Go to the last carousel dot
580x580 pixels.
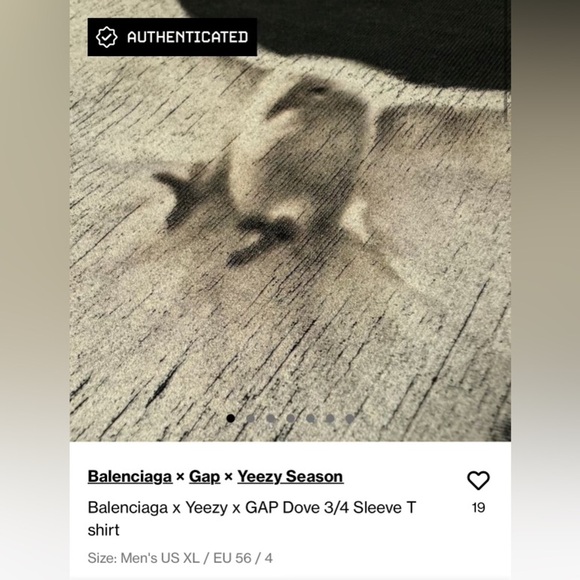click(x=350, y=418)
